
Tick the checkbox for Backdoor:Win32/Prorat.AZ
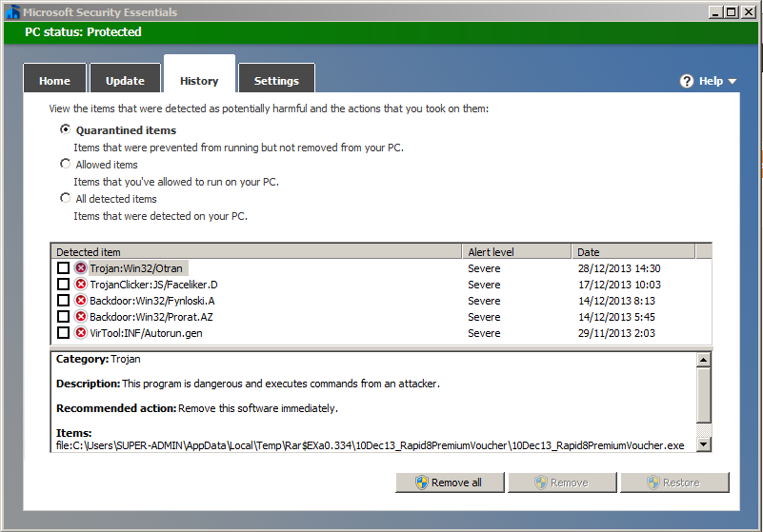point(63,317)
